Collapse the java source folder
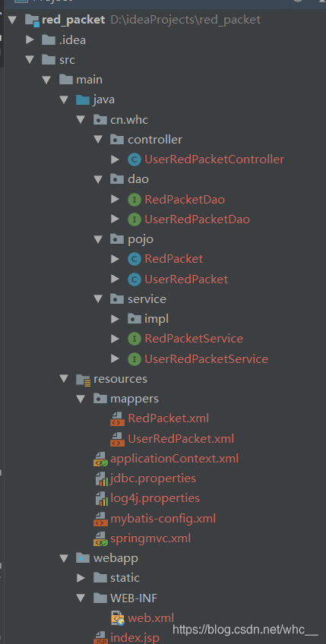 (x=63, y=99)
